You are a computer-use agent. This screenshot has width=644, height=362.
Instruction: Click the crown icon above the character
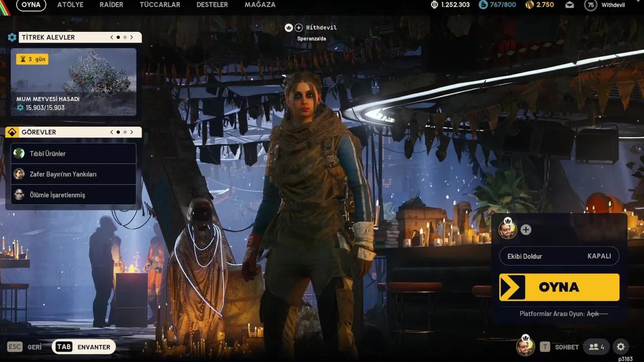(x=289, y=28)
